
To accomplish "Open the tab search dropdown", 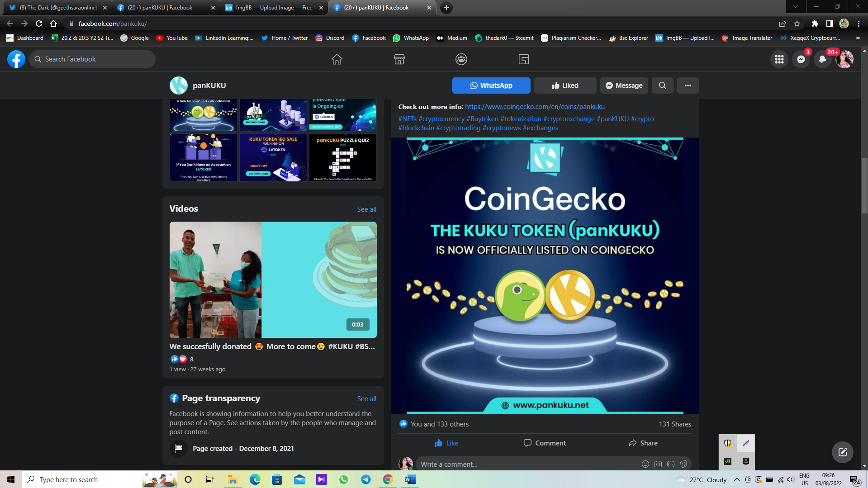I will click(x=795, y=7).
